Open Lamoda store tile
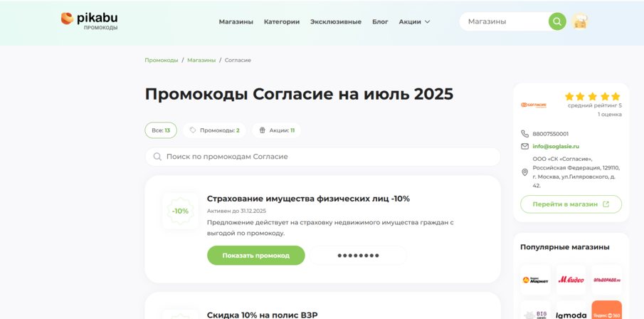The image size is (644, 319). point(571,310)
